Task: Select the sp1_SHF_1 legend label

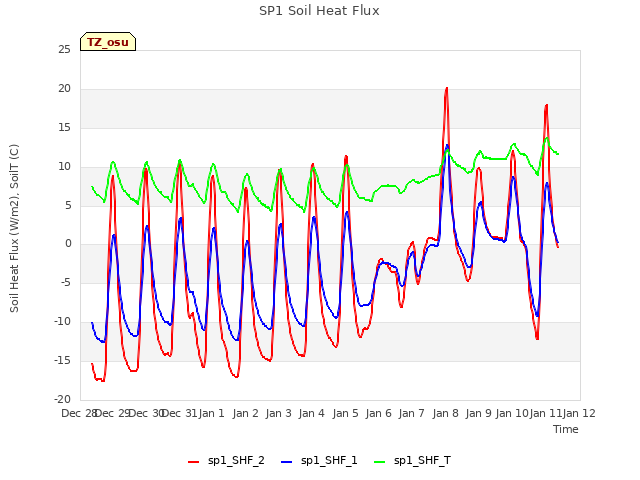Action: point(329,461)
